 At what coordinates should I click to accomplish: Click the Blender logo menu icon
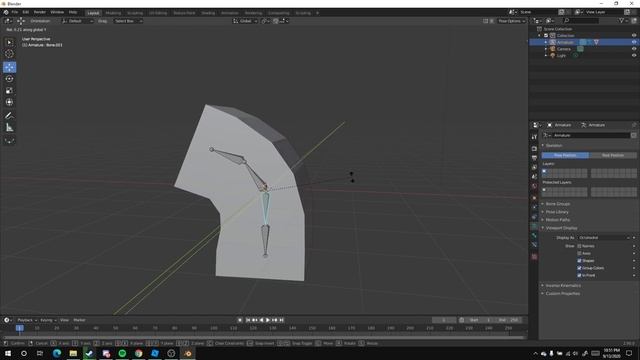coord(6,12)
